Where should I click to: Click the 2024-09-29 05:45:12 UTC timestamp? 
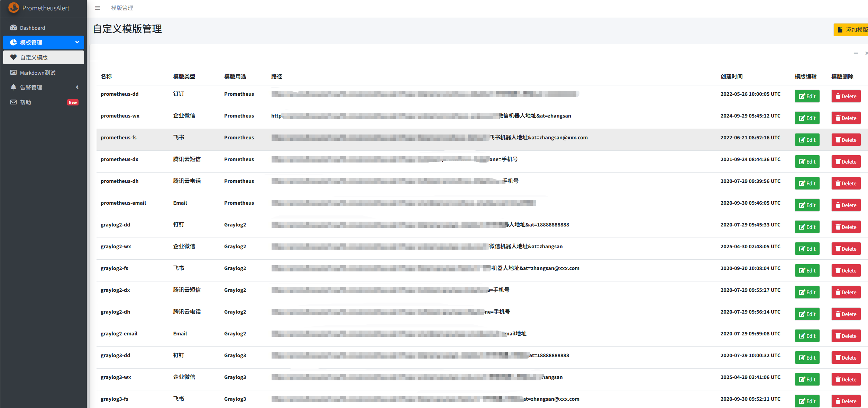tap(750, 116)
